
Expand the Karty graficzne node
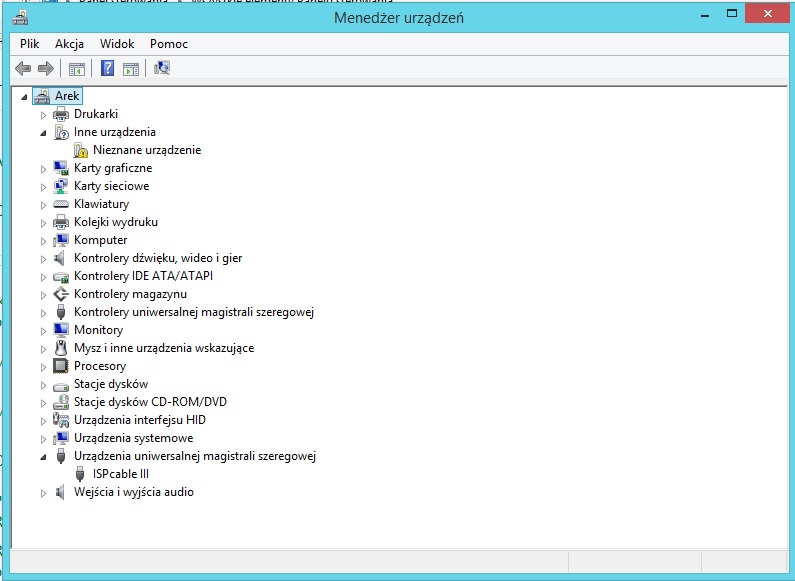click(43, 168)
